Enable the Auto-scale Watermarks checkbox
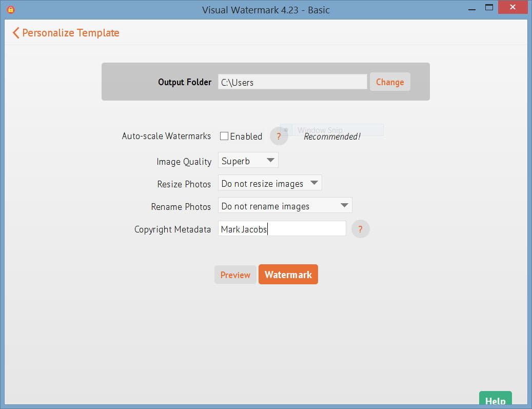The image size is (532, 409). (224, 136)
